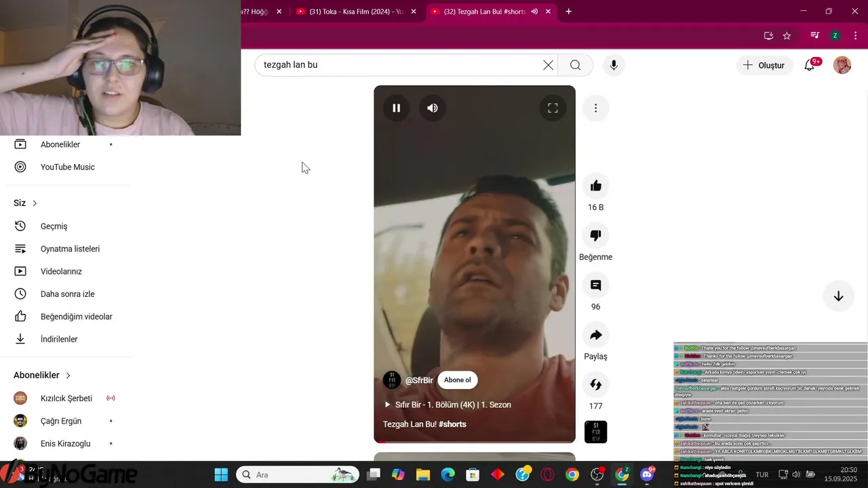Screen dimensions: 868x488
Task: Go to next short with down arrow
Action: [x=838, y=296]
